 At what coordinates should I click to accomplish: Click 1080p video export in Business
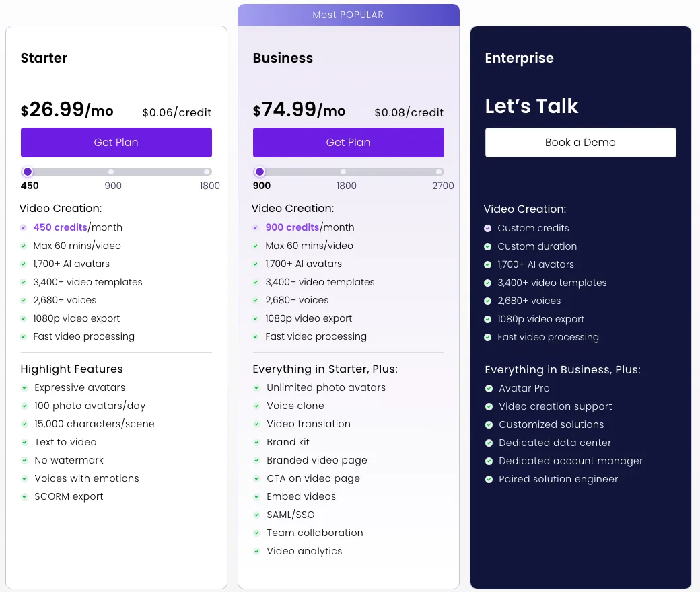[308, 318]
